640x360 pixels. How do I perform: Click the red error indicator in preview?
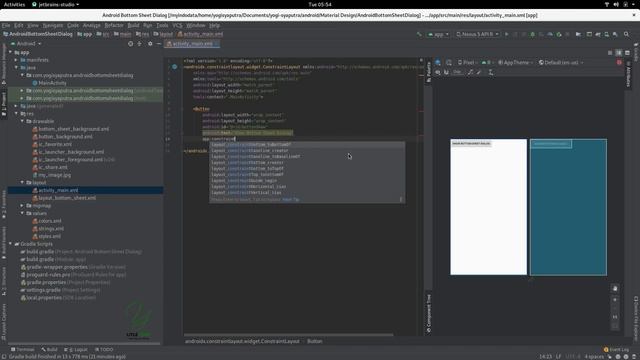[x=619, y=62]
